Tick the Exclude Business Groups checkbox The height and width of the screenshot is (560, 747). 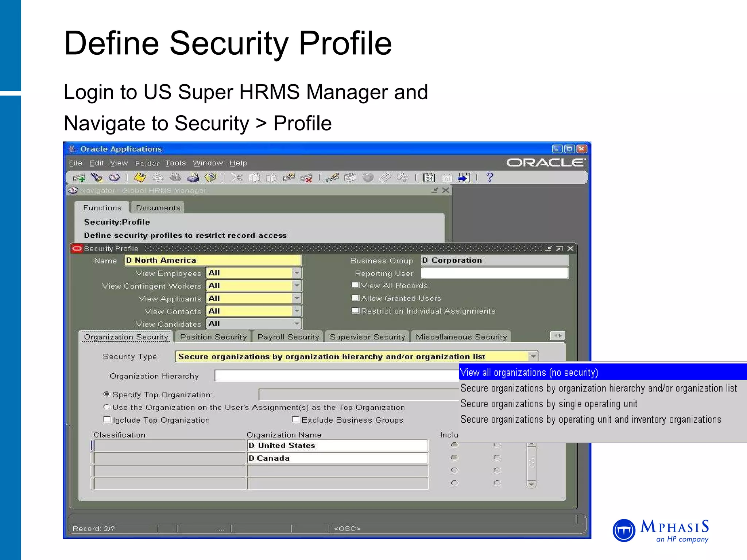[296, 420]
